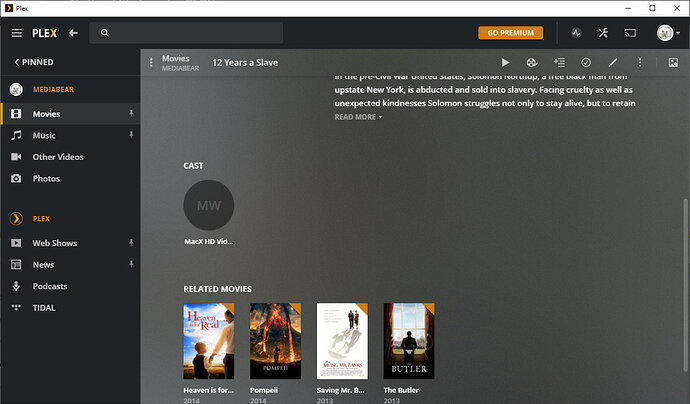This screenshot has height=404, width=690.
Task: Click the Music note icon
Action: pyautogui.click(x=16, y=135)
